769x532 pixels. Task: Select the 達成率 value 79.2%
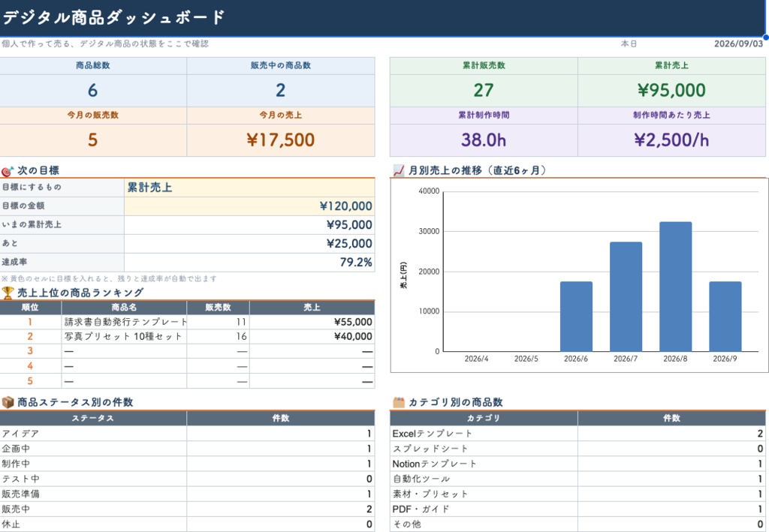(x=249, y=262)
